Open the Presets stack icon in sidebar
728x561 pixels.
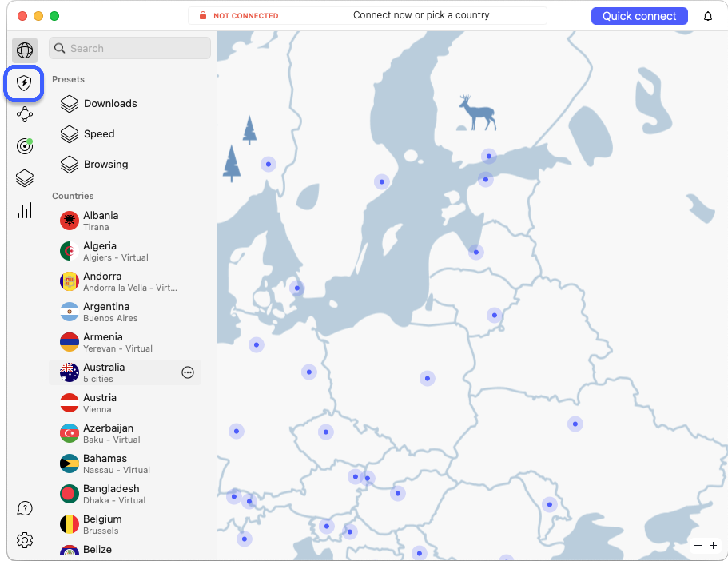click(25, 178)
